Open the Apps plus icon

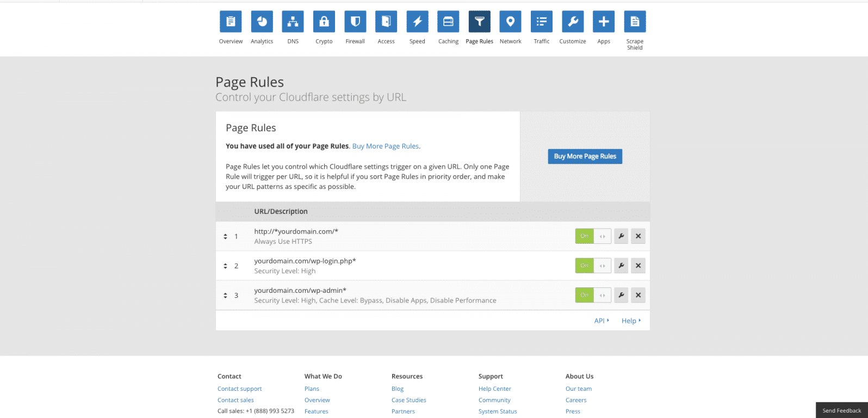click(604, 22)
